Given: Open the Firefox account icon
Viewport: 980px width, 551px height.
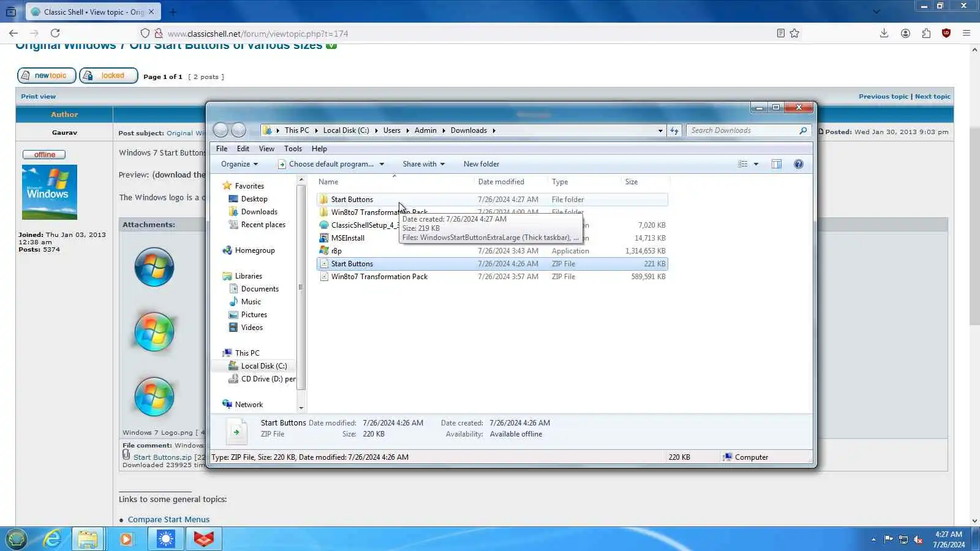Looking at the screenshot, I should tap(905, 33).
